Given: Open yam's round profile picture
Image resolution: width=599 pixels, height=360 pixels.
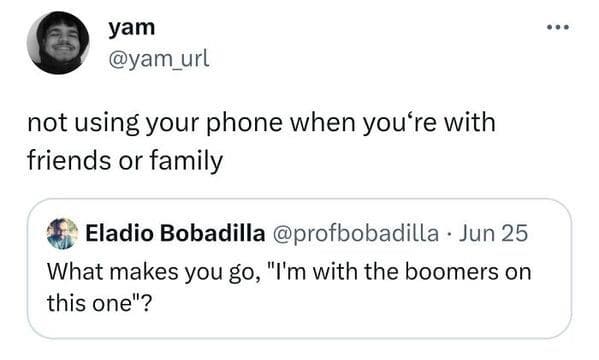Looking at the screenshot, I should [58, 42].
